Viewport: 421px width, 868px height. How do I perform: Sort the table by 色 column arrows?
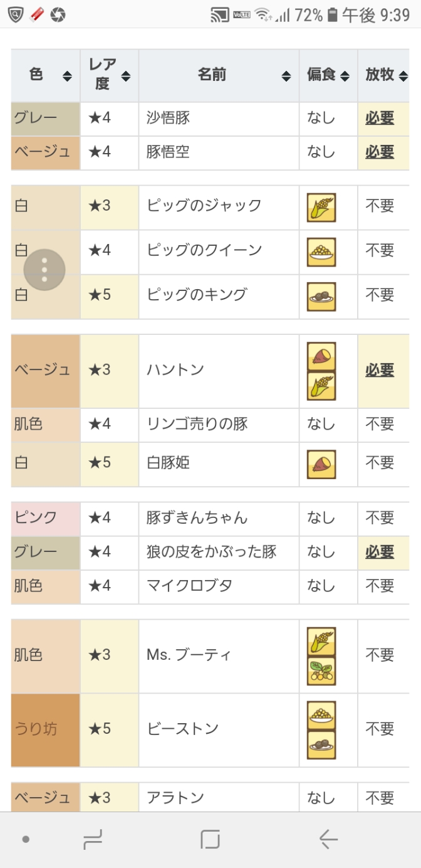coord(67,77)
